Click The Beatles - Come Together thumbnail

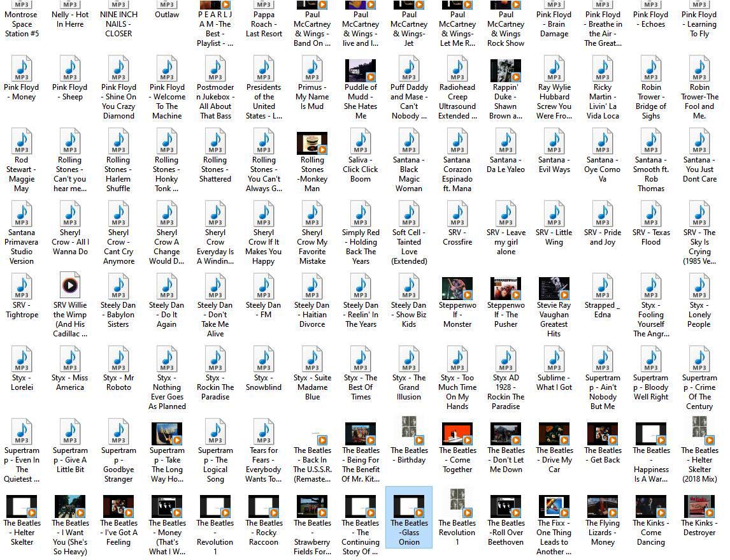[457, 433]
